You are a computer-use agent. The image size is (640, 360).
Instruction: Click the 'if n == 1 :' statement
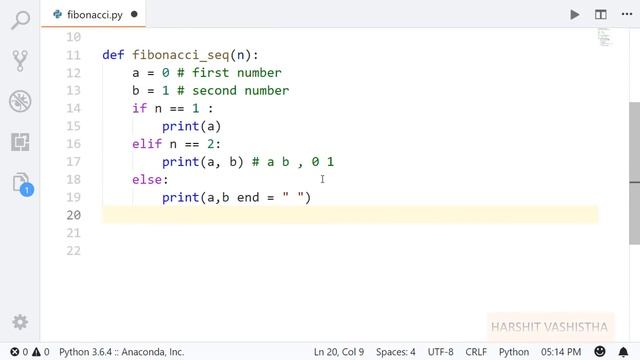coord(173,109)
